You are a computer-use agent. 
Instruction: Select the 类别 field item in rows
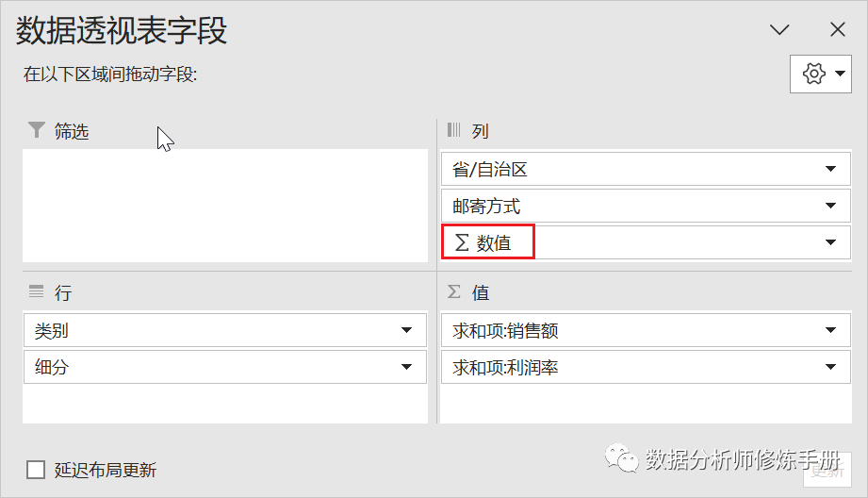tap(225, 330)
